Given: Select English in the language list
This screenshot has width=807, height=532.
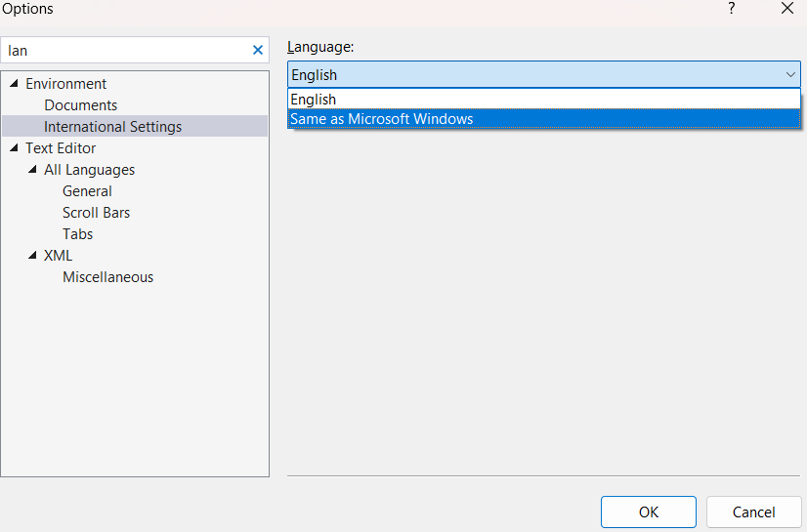Looking at the screenshot, I should tap(314, 100).
